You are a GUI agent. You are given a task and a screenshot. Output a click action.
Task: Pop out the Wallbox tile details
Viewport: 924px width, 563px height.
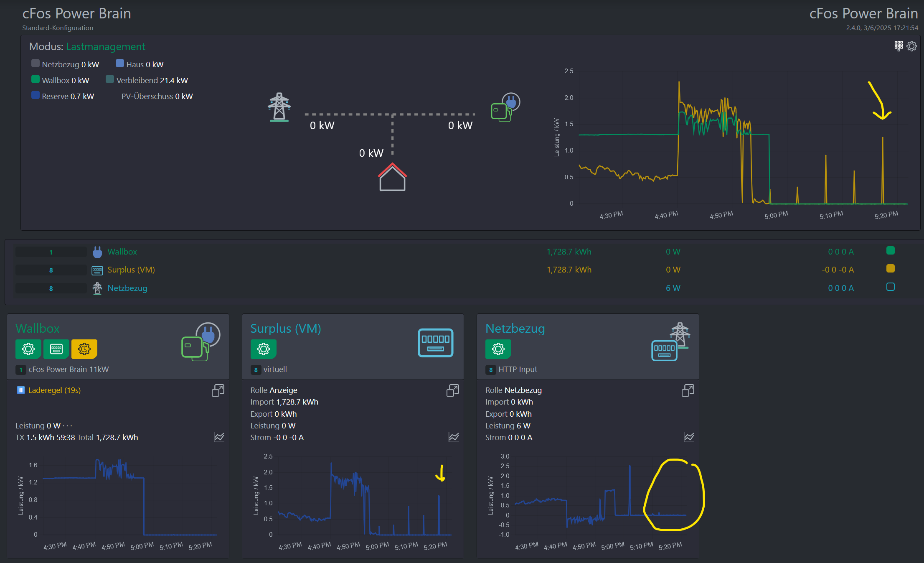coord(218,390)
